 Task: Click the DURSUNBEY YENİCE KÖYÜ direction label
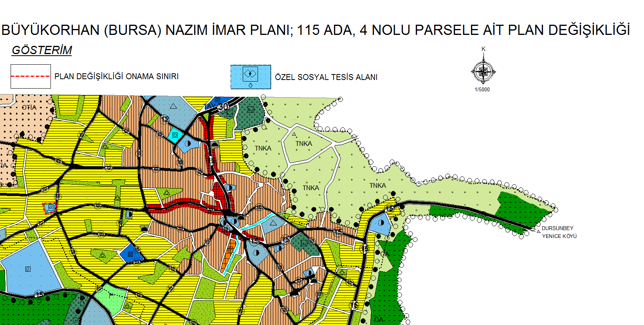[x=559, y=232]
